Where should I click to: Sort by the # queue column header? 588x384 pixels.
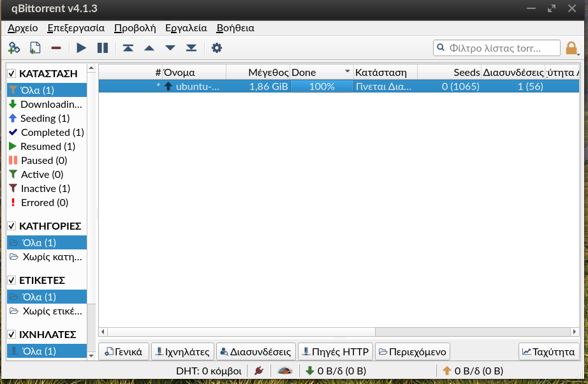tap(131, 72)
